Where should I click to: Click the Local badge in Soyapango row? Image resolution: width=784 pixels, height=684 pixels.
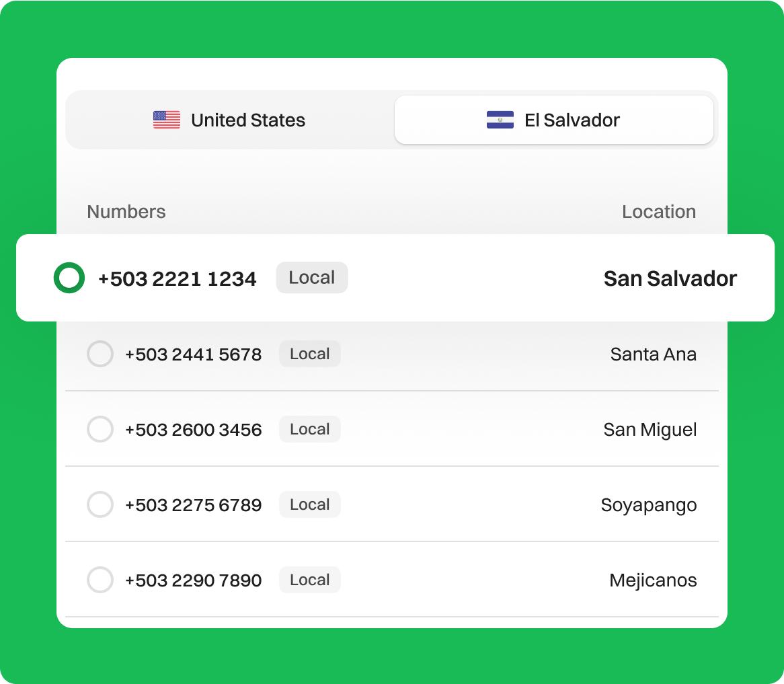pyautogui.click(x=309, y=504)
